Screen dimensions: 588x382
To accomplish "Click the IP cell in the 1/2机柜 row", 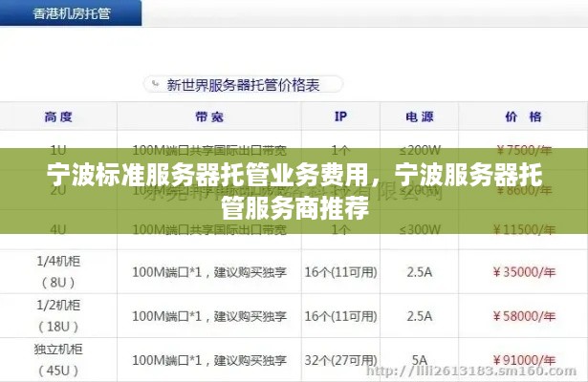I will pos(340,316).
